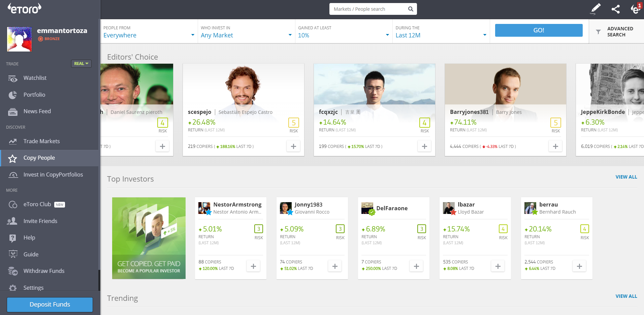Click the eToro logo

25,8
